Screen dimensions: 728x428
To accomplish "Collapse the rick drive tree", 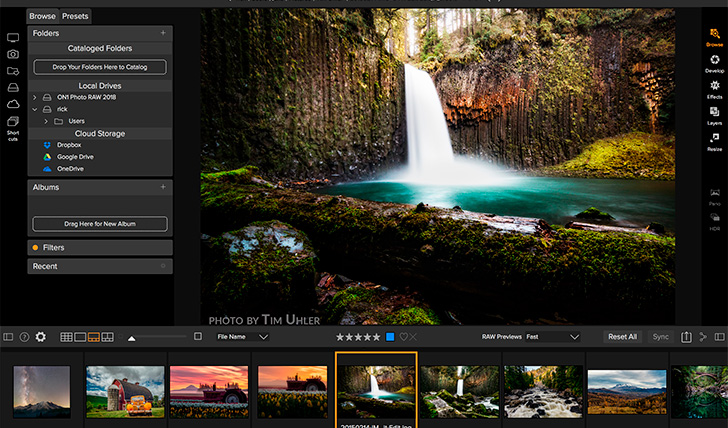I will point(34,110).
